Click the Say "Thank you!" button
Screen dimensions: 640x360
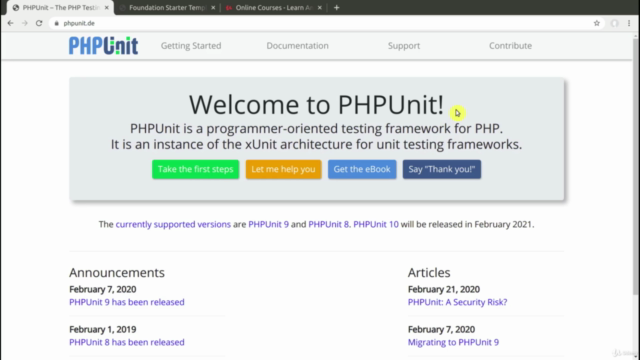pos(442,169)
